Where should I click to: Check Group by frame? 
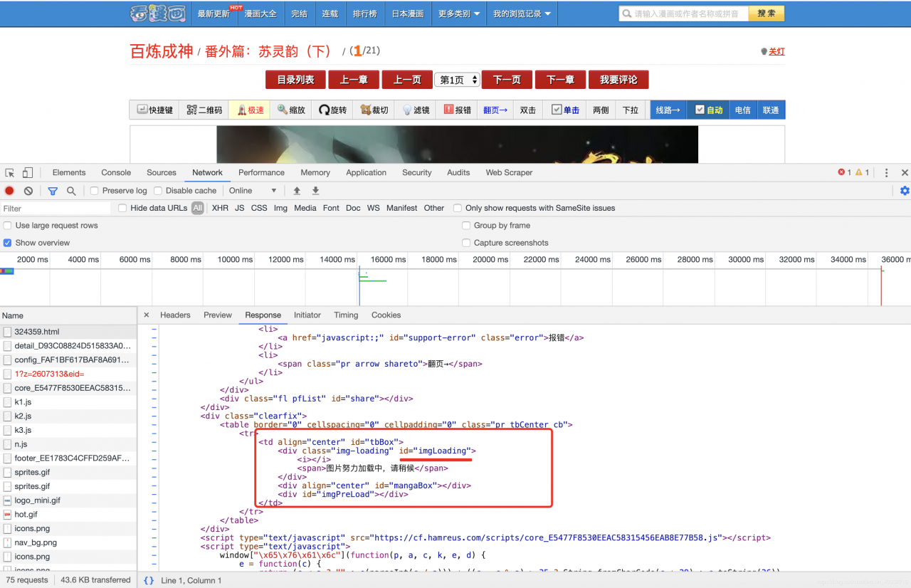pos(467,226)
